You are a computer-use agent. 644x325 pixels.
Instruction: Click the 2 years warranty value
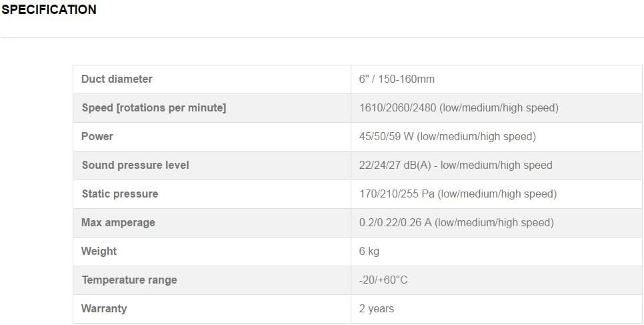tap(376, 308)
